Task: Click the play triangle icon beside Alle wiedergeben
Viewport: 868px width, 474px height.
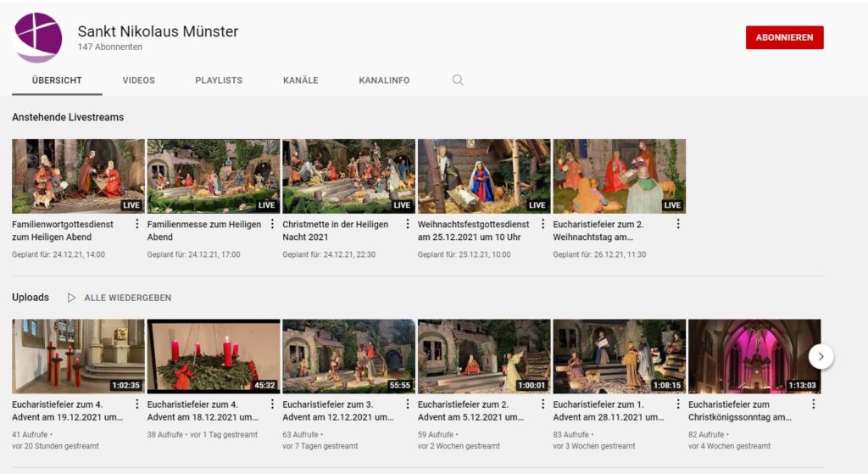Action: (x=71, y=298)
